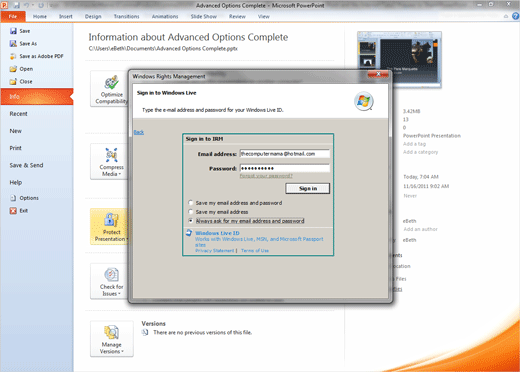Click the Open folder icon
520x372 pixels.
click(x=13, y=69)
